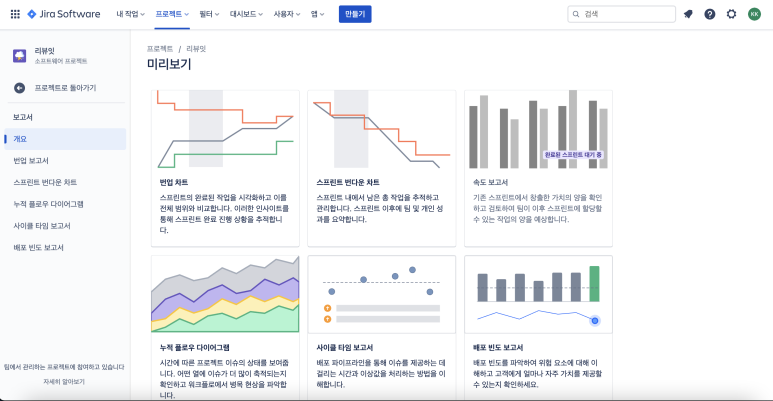
Task: Select 배포 빈도 보고서 in the sidebar
Action: coord(38,247)
